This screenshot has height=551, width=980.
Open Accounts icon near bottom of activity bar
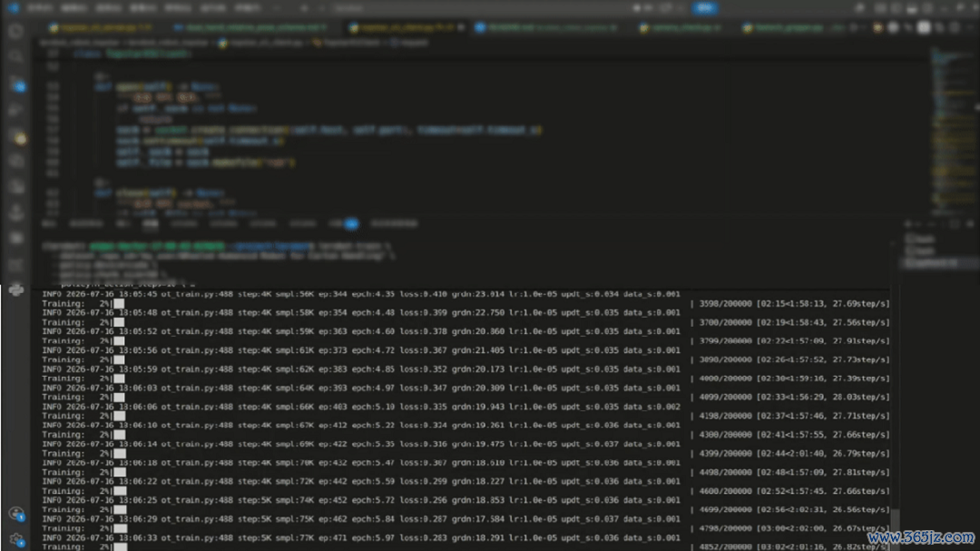pos(16,514)
